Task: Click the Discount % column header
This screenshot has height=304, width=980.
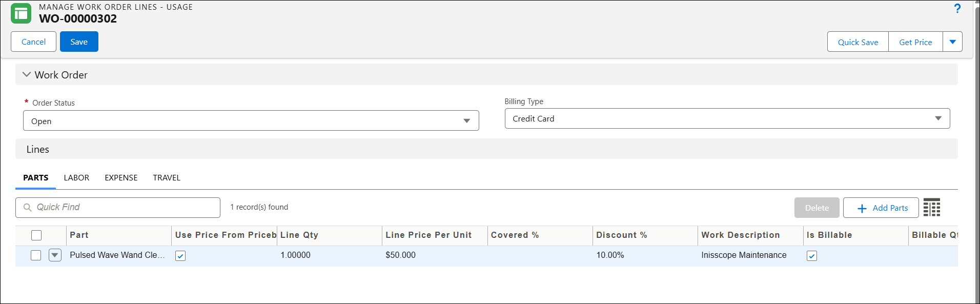Action: click(x=645, y=235)
